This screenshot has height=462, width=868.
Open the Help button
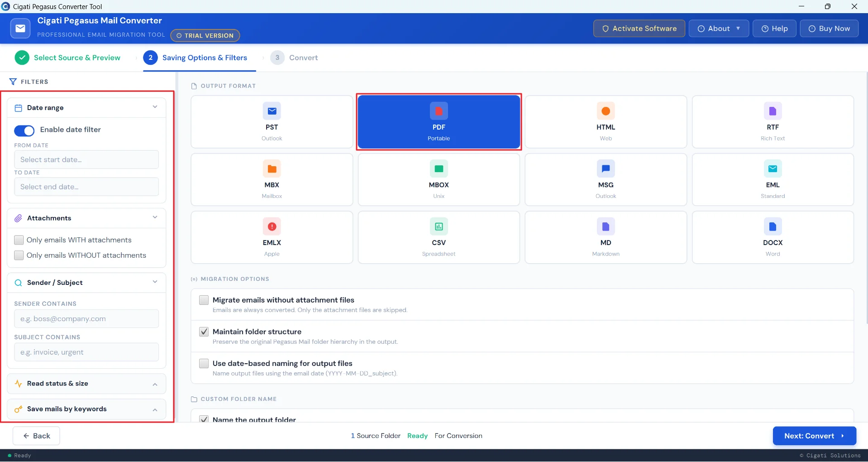(774, 29)
